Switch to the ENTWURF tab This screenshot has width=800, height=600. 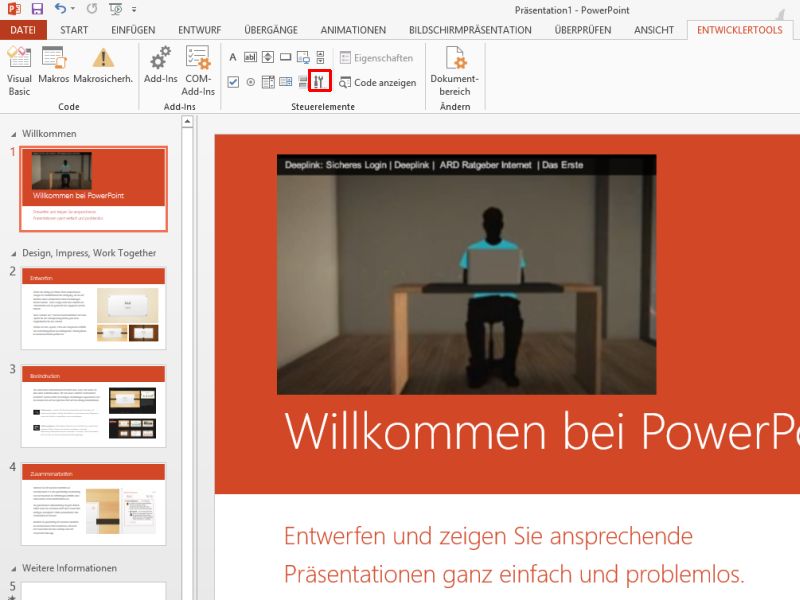coord(199,30)
